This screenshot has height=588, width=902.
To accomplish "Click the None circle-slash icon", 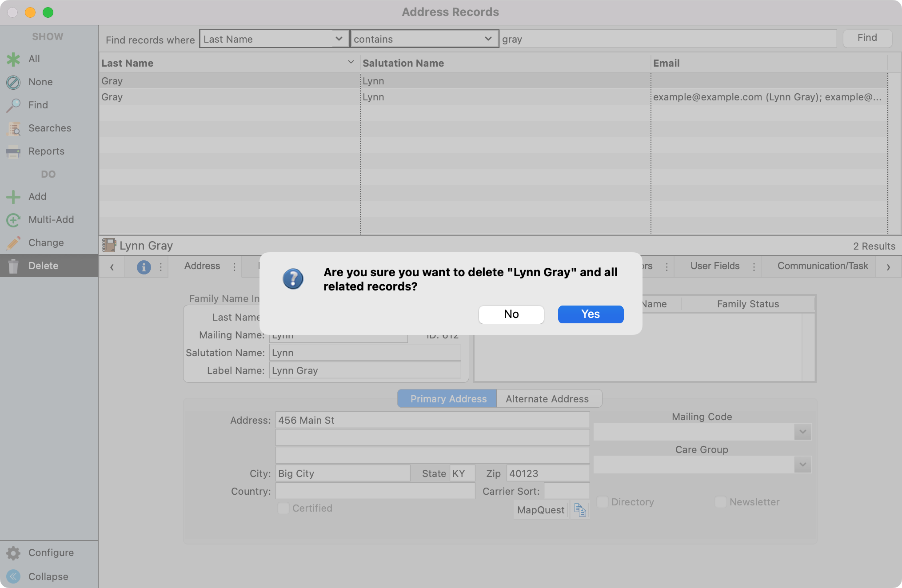I will click(13, 82).
